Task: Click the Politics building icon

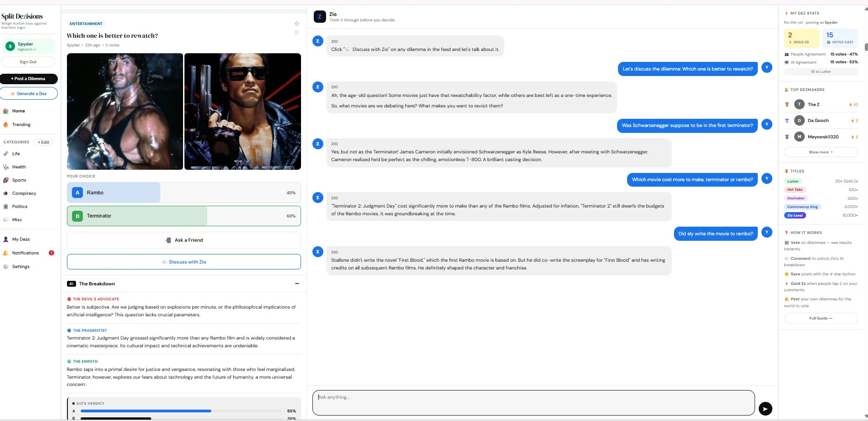Action: [x=6, y=207]
